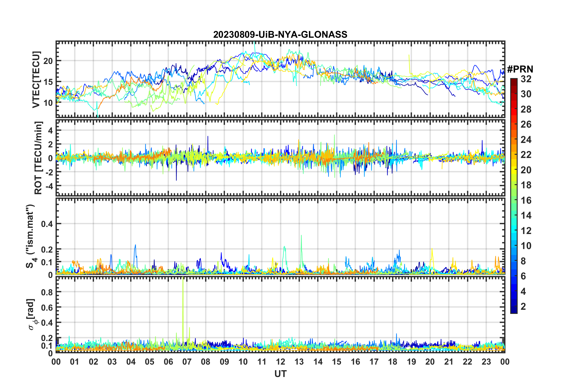Click ROT y-axis tick label -2
Image resolution: width=561 pixels, height=392 pixels.
(49, 172)
